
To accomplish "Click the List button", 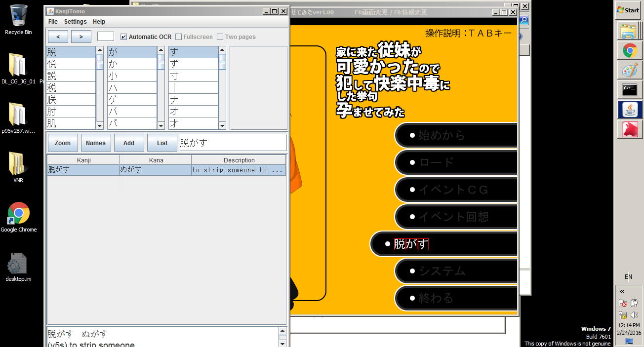I will point(162,143).
